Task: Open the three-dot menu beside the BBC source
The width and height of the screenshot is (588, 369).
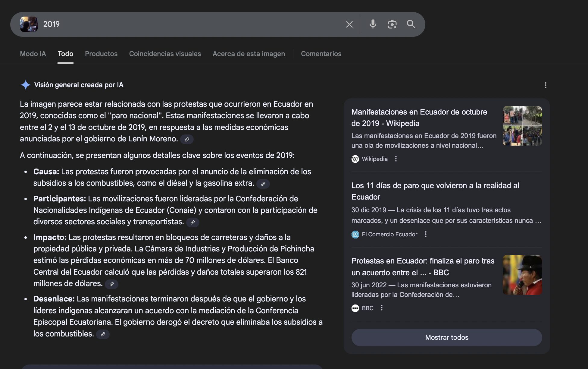Action: point(381,308)
